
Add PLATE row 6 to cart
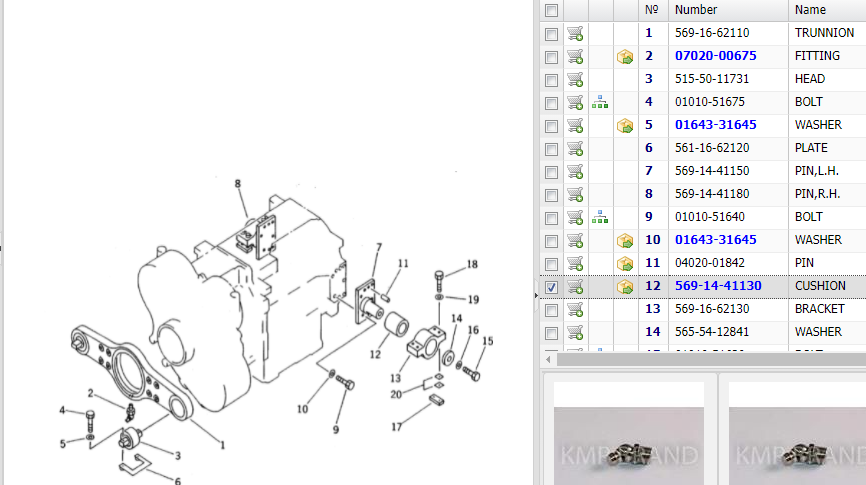(x=575, y=148)
